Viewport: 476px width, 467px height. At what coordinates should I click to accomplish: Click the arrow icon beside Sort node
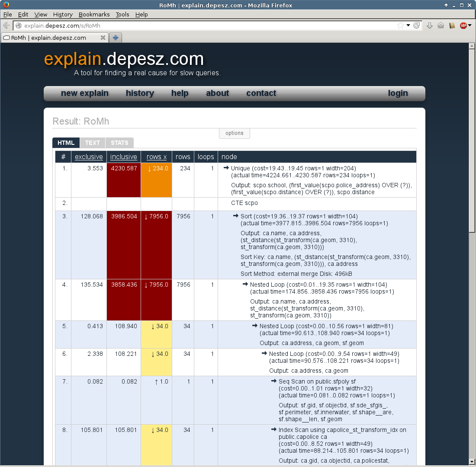tap(236, 216)
